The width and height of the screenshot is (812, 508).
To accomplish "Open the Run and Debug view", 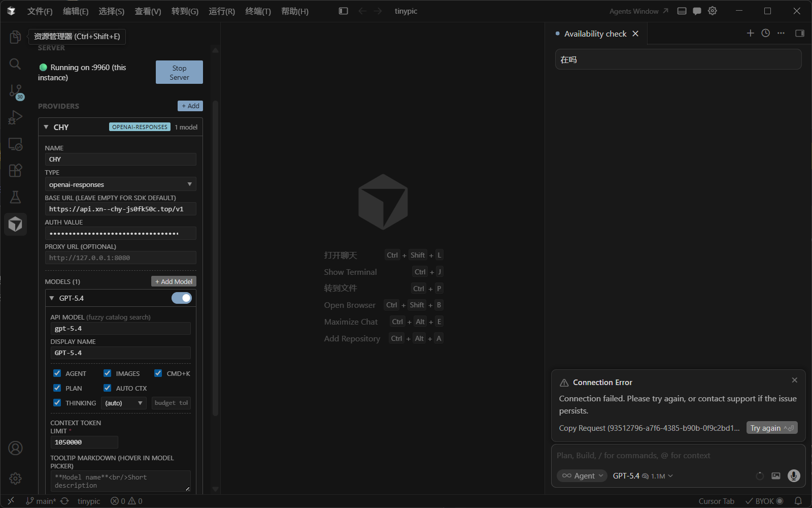I will point(15,118).
